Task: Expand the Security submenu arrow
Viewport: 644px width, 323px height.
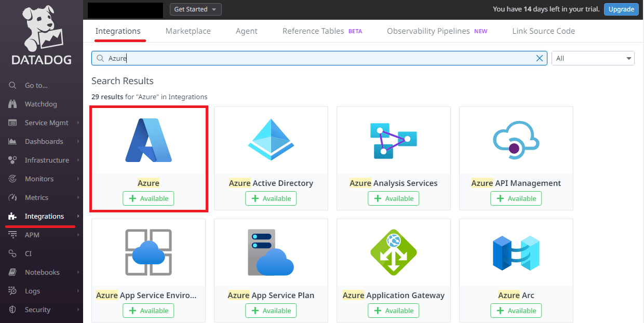Action: (78, 310)
